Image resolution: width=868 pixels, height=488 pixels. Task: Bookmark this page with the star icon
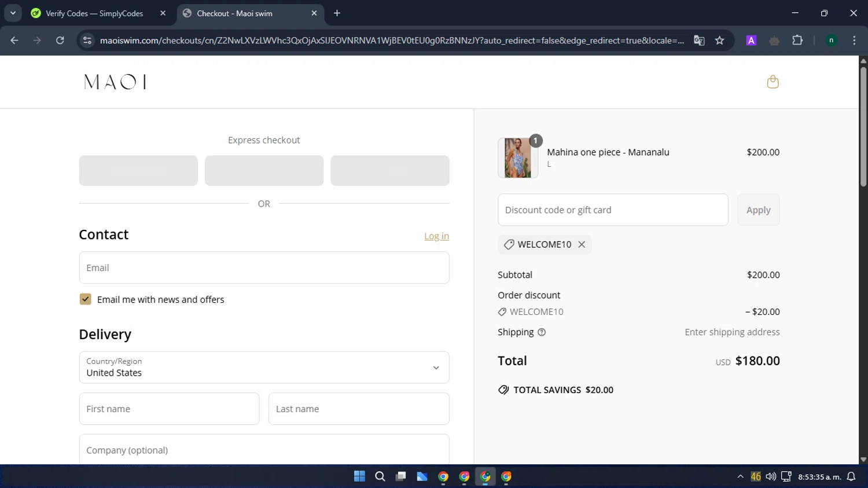[x=719, y=41]
